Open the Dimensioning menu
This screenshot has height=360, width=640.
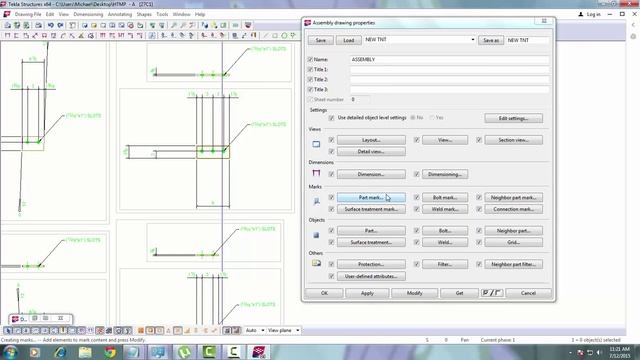pyautogui.click(x=88, y=14)
